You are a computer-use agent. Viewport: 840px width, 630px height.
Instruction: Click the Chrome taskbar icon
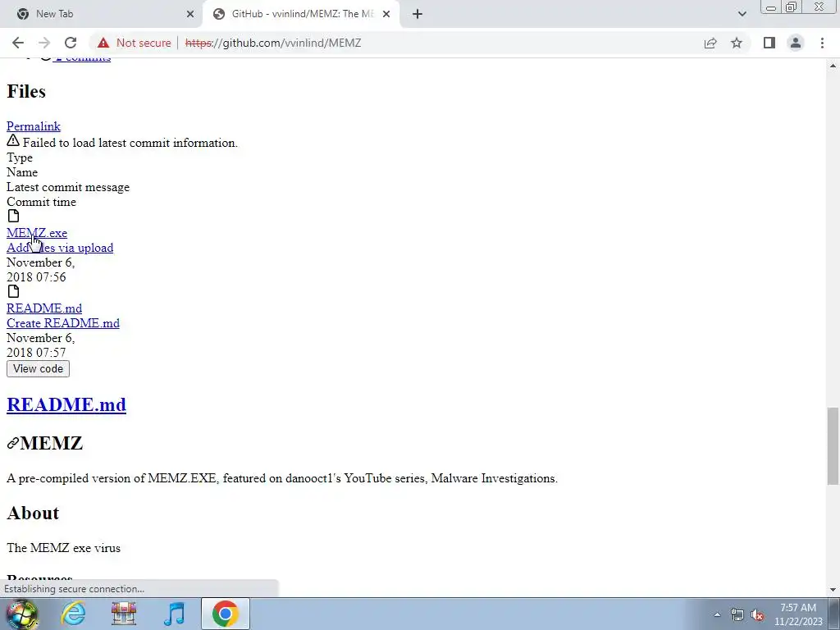point(226,614)
